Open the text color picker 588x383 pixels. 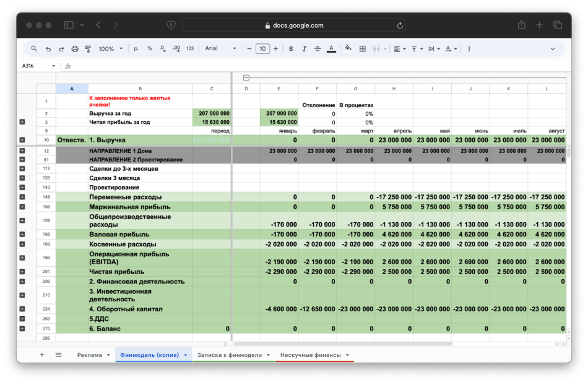click(x=331, y=49)
